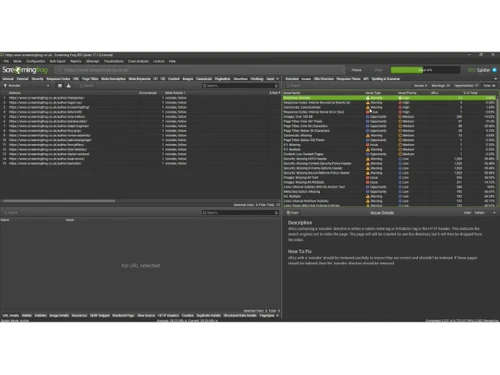Click the Clear button
The image size is (500, 375).
(378, 70)
